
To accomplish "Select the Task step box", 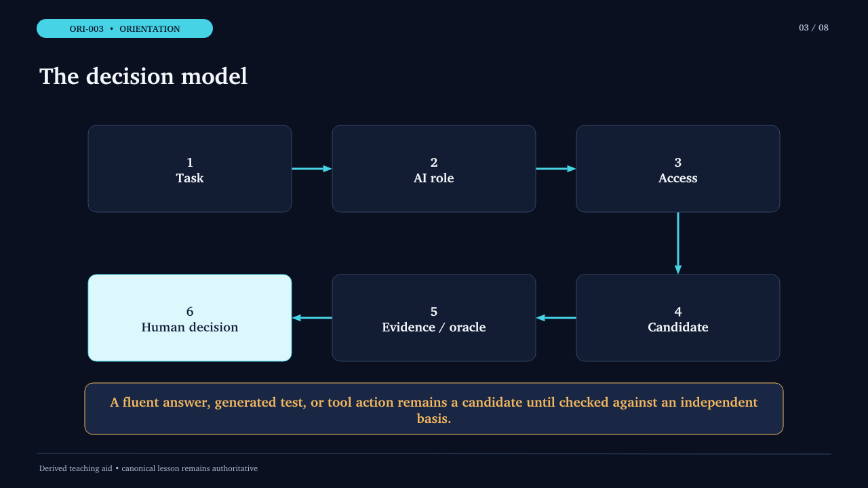I will pyautogui.click(x=190, y=169).
